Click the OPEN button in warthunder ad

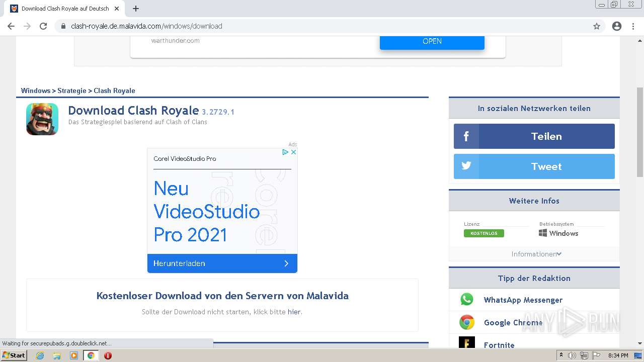[432, 42]
